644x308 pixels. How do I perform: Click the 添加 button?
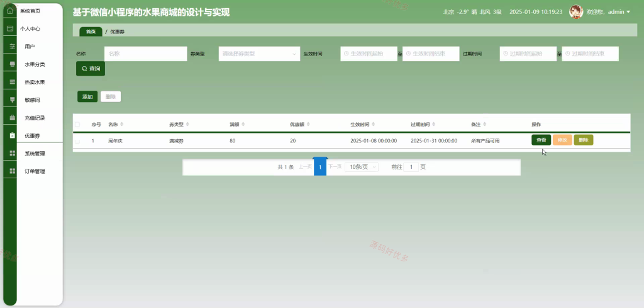(87, 96)
